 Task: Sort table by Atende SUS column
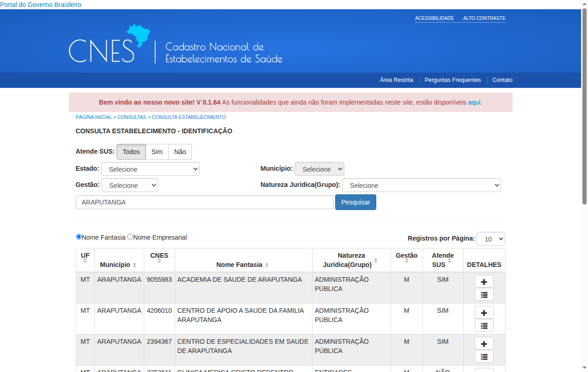click(449, 261)
